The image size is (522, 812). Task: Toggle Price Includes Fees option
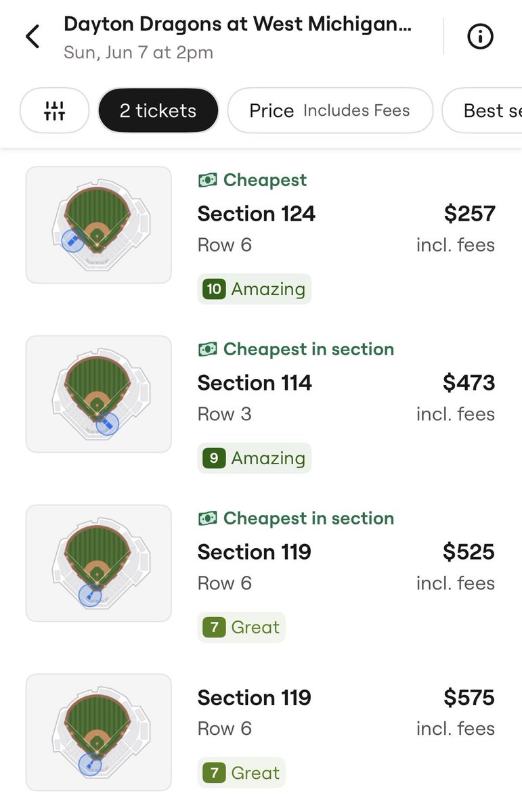pyautogui.click(x=330, y=110)
